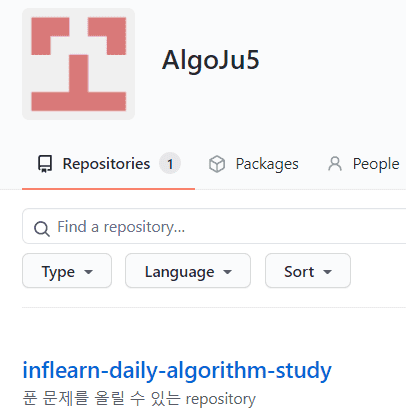Expand the Language filter dropdown
Viewport: 406px width, 416px height.
click(188, 271)
